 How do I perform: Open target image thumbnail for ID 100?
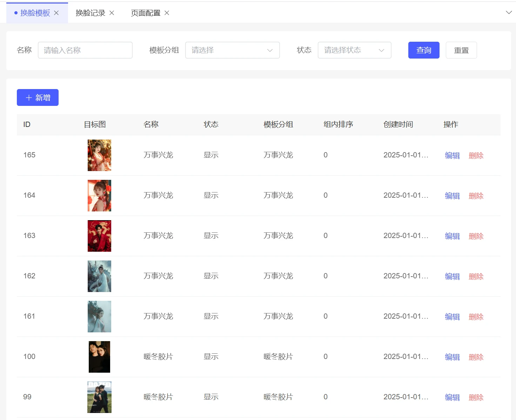[99, 357]
